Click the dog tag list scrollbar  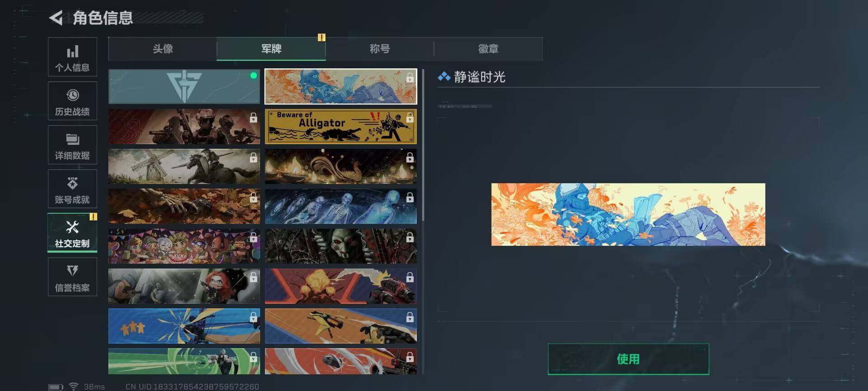(423, 145)
